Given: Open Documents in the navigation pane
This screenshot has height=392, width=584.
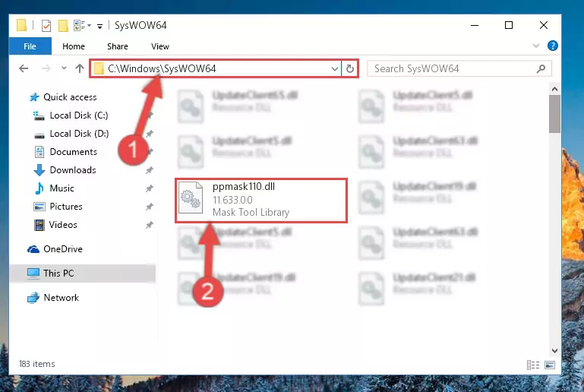Looking at the screenshot, I should [x=74, y=152].
